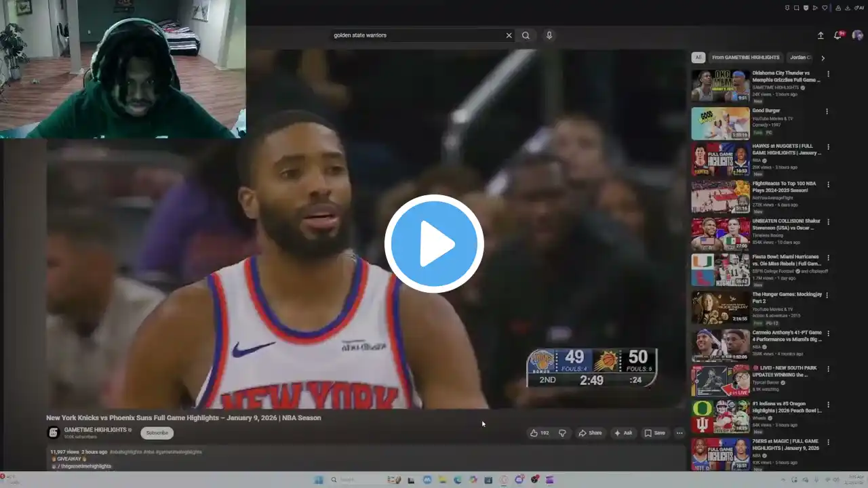The height and width of the screenshot is (488, 868).
Task: Open the Edge icon on the taskbar
Action: [x=458, y=480]
